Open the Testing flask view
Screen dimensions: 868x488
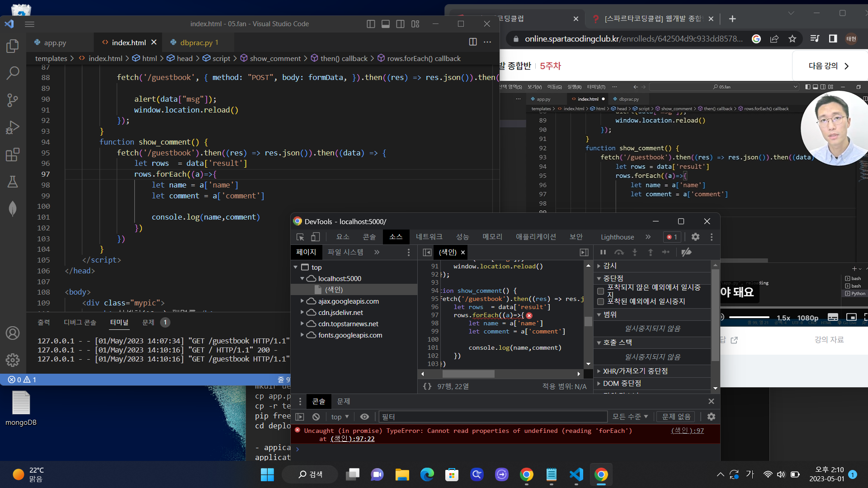point(13,182)
